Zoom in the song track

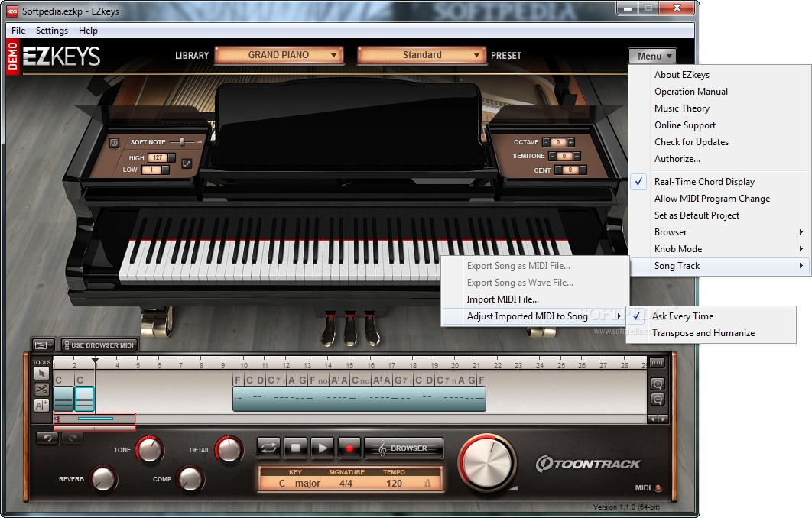657,384
